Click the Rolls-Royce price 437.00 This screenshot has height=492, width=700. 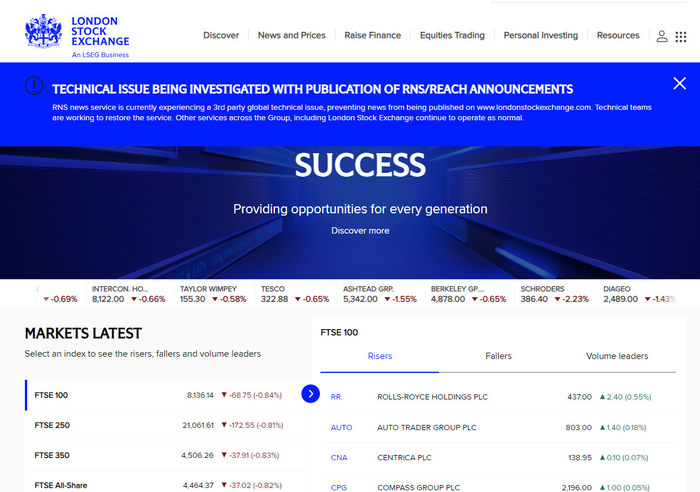579,397
